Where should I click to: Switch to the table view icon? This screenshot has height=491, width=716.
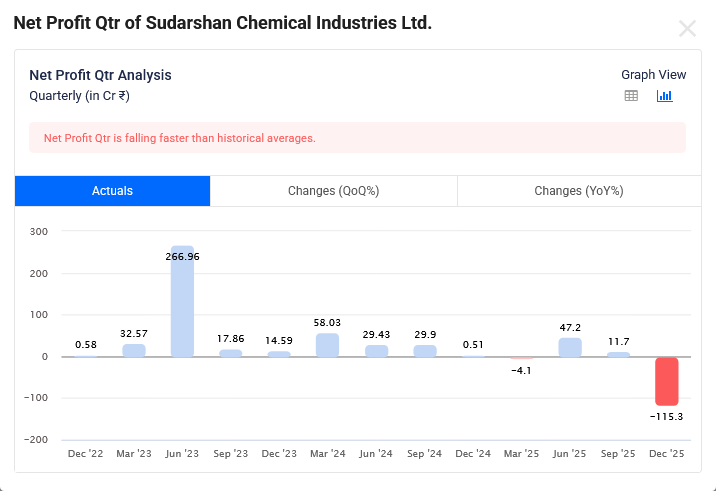pos(631,96)
